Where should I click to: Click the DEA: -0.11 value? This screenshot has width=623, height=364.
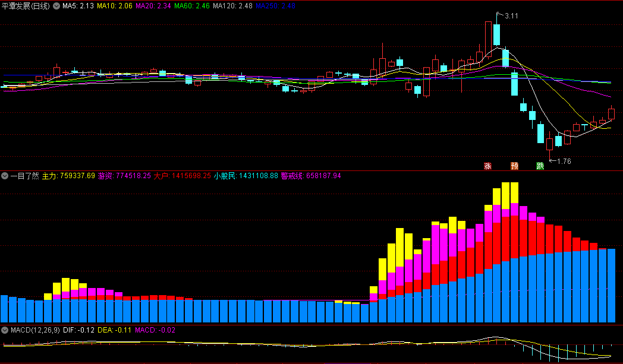coord(114,330)
